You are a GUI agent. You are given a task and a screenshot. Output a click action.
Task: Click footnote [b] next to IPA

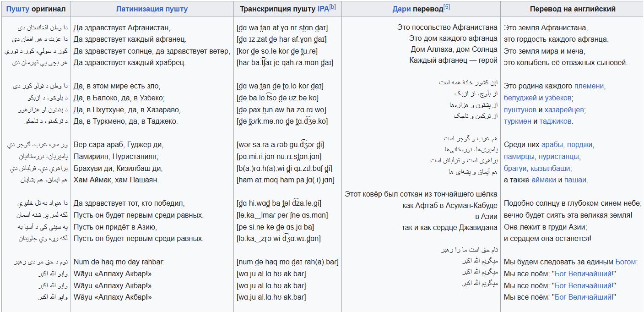(x=333, y=7)
